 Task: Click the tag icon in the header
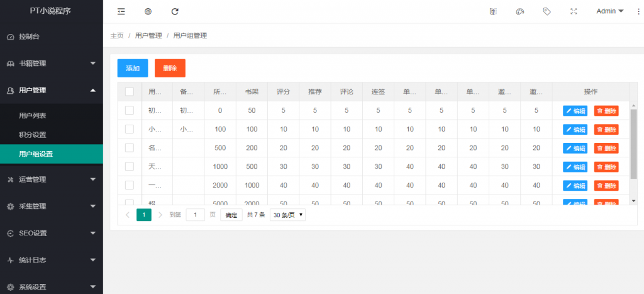547,11
